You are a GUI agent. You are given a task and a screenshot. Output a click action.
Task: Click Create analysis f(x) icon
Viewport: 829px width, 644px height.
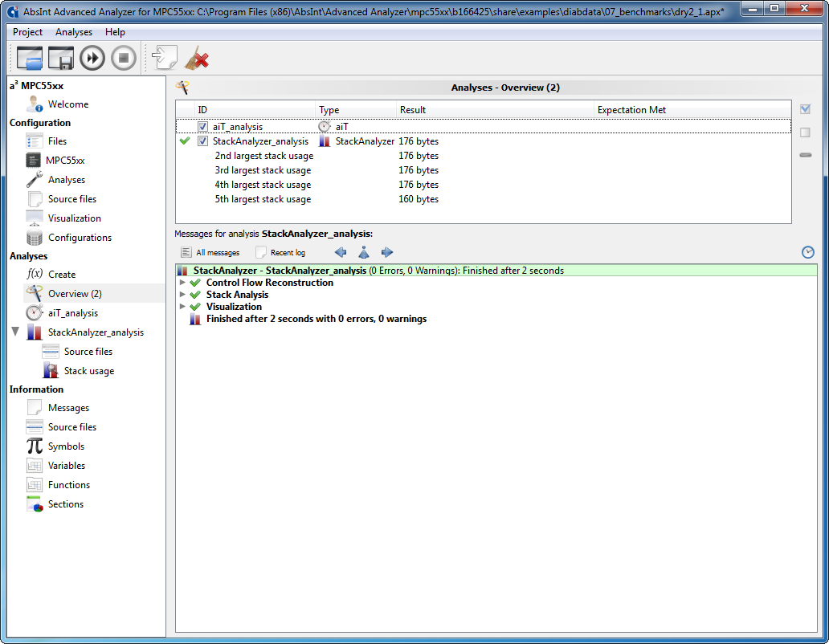click(x=35, y=274)
